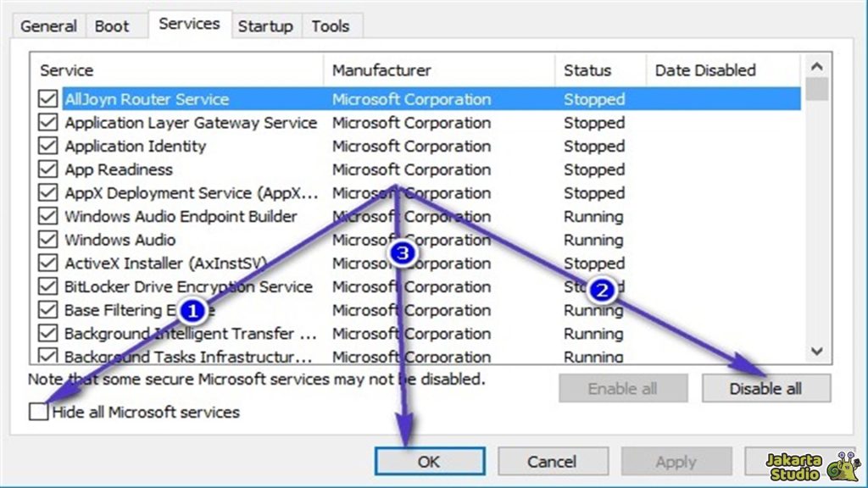Uncheck the AllJoyn Router Service checkbox
The height and width of the screenshot is (488, 868).
(x=49, y=99)
